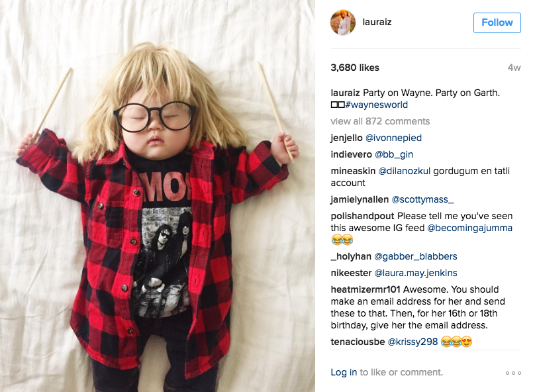The height and width of the screenshot is (392, 535).
Task: Click the lauraiz profile avatar picture
Action: (343, 23)
